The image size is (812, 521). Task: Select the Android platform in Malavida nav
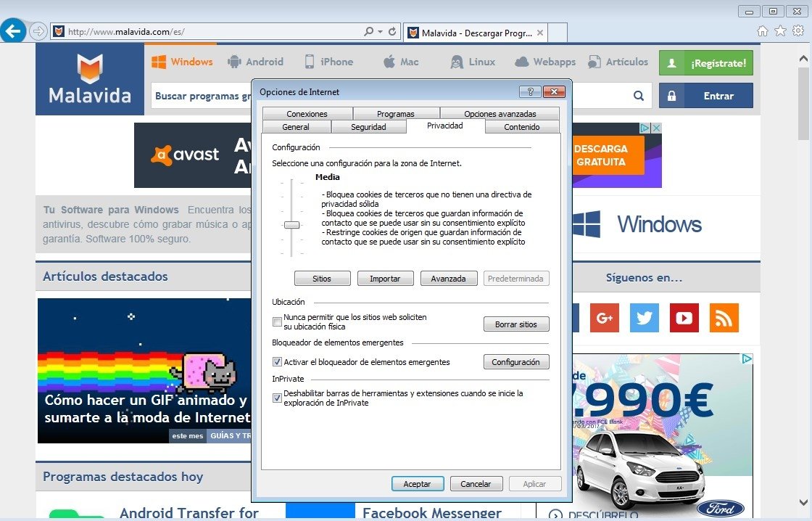(255, 62)
